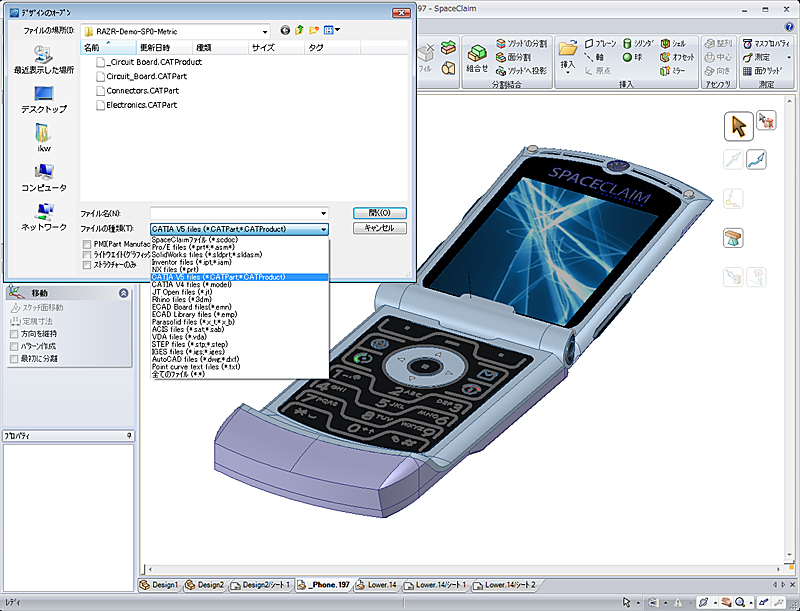The height and width of the screenshot is (611, 800).
Task: Click the キャンセル button
Action: tap(379, 228)
